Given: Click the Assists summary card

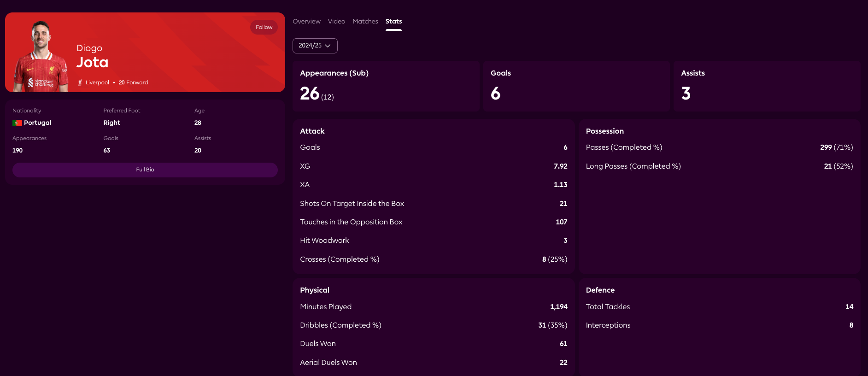Looking at the screenshot, I should [x=767, y=86].
